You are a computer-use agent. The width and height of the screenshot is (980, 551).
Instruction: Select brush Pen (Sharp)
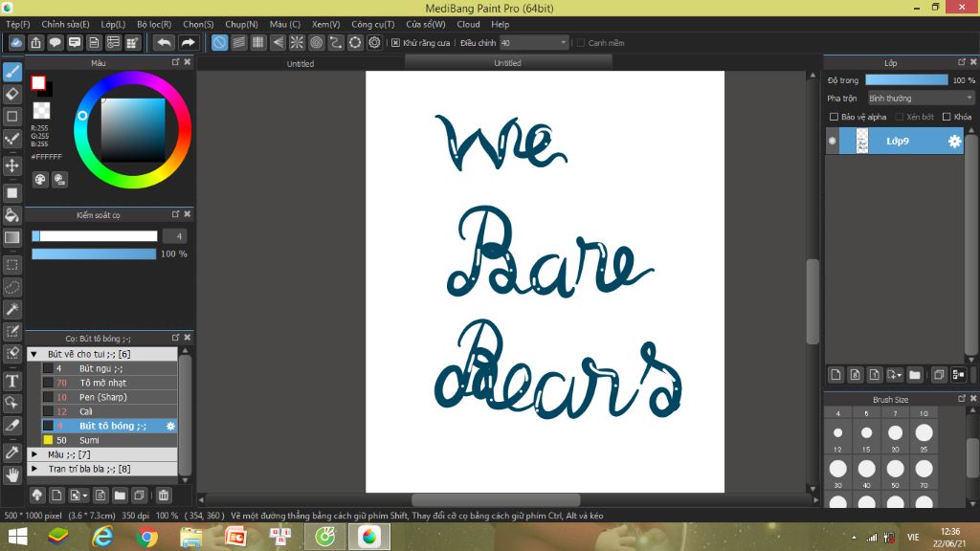click(109, 397)
